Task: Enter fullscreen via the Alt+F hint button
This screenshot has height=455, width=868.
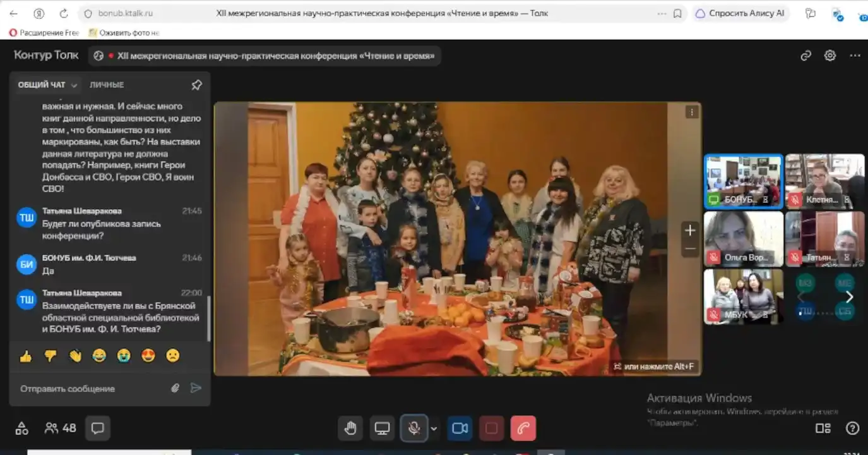Action: (x=655, y=367)
